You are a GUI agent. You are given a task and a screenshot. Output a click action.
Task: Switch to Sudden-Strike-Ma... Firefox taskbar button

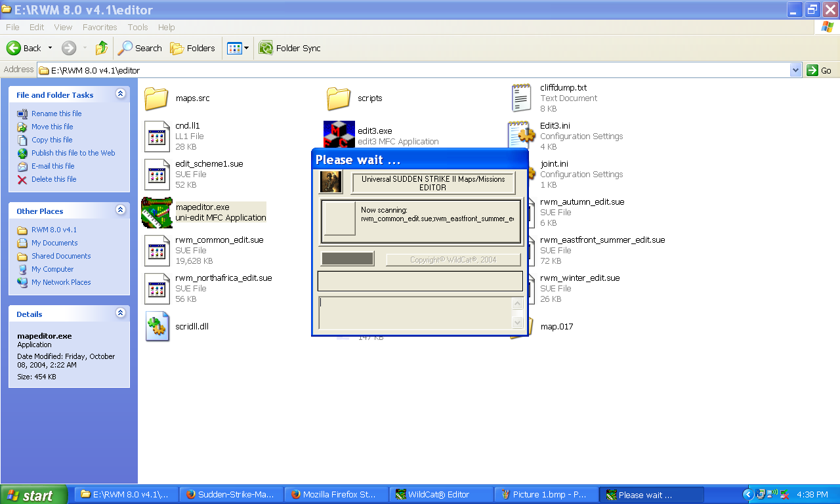pyautogui.click(x=232, y=495)
